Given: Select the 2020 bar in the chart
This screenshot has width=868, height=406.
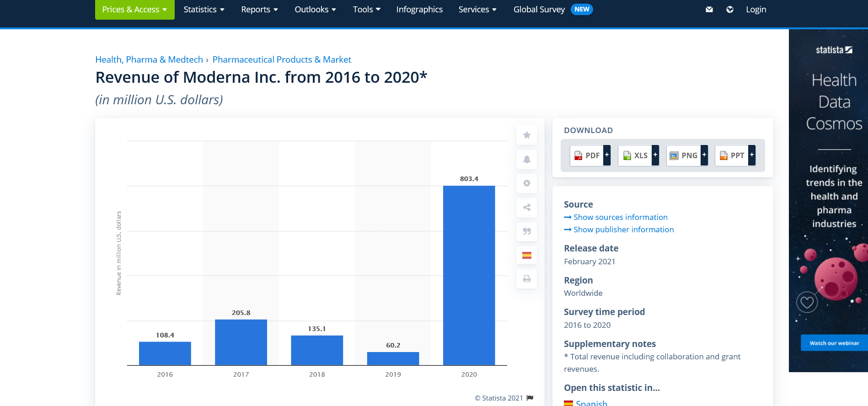Looking at the screenshot, I should tap(469, 275).
